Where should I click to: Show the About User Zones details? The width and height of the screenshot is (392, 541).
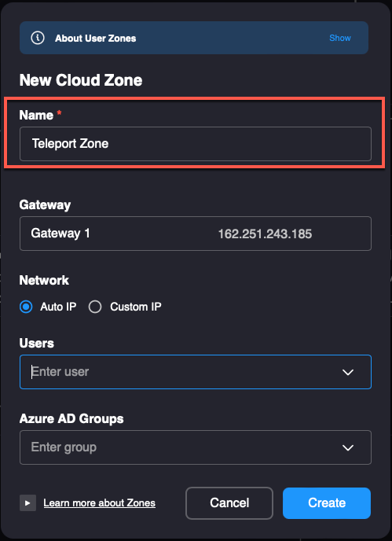(x=339, y=38)
